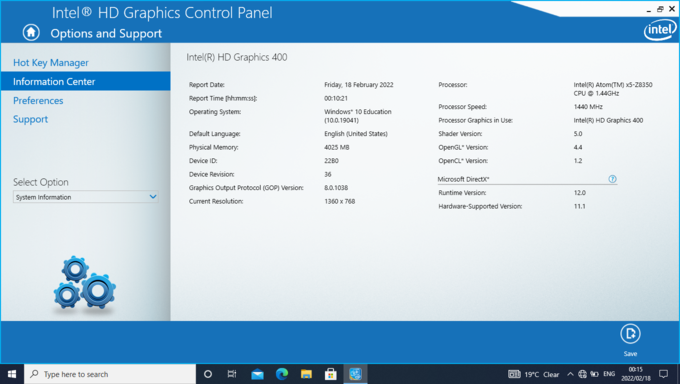The height and width of the screenshot is (384, 680).
Task: Click the Device Revision value 36
Action: (x=328, y=174)
